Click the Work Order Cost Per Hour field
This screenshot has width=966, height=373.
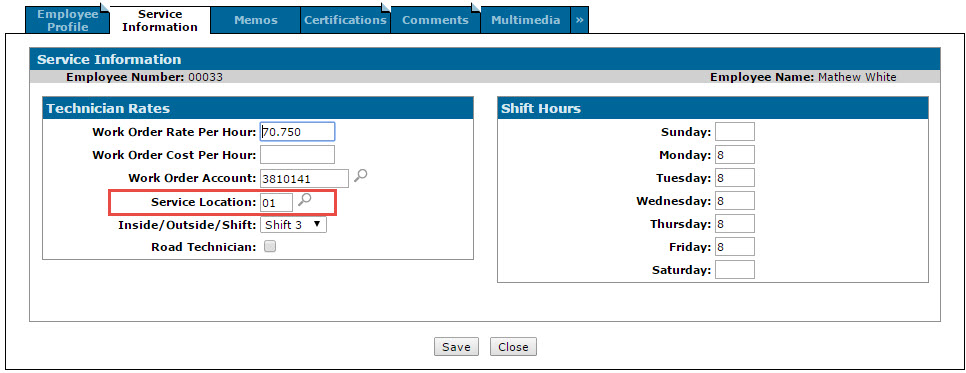(x=298, y=155)
